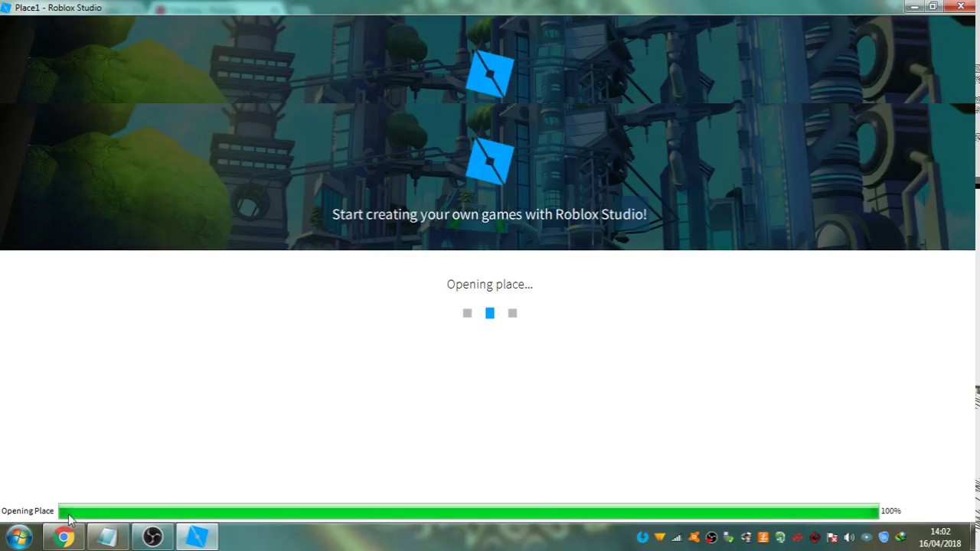Click the '100%' progress label
Image resolution: width=980 pixels, height=551 pixels.
pyautogui.click(x=890, y=510)
